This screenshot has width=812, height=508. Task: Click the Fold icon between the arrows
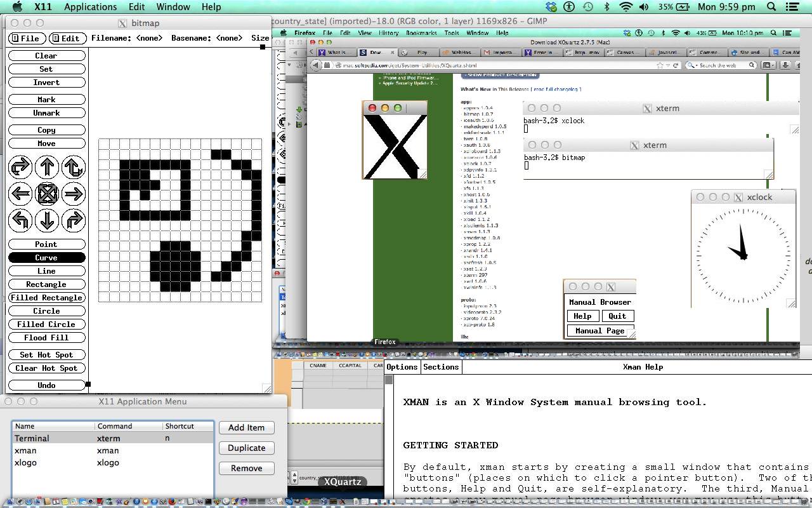47,194
